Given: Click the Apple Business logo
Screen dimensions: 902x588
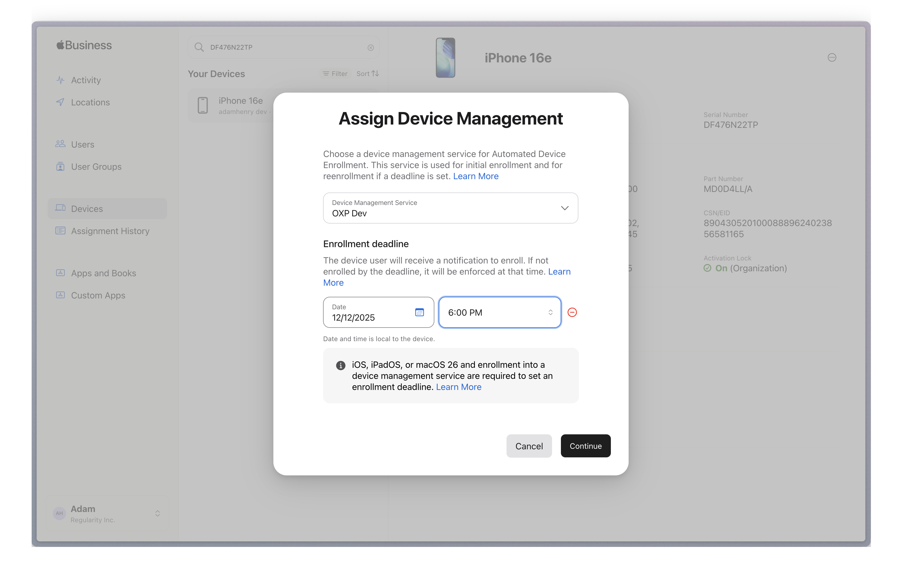Looking at the screenshot, I should (x=84, y=45).
